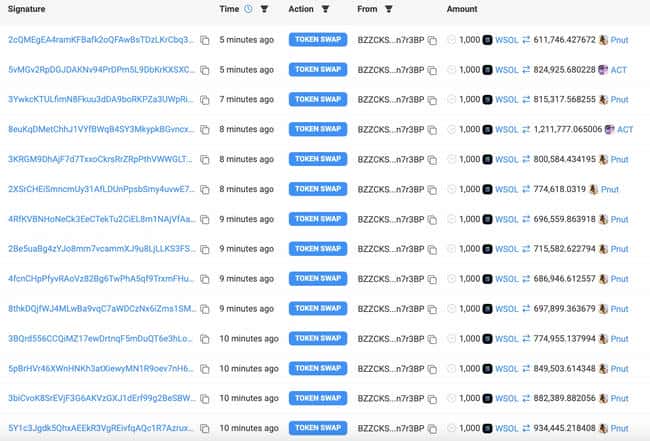Open the From column filter
Viewport: 650px width, 441px height.
[388, 9]
